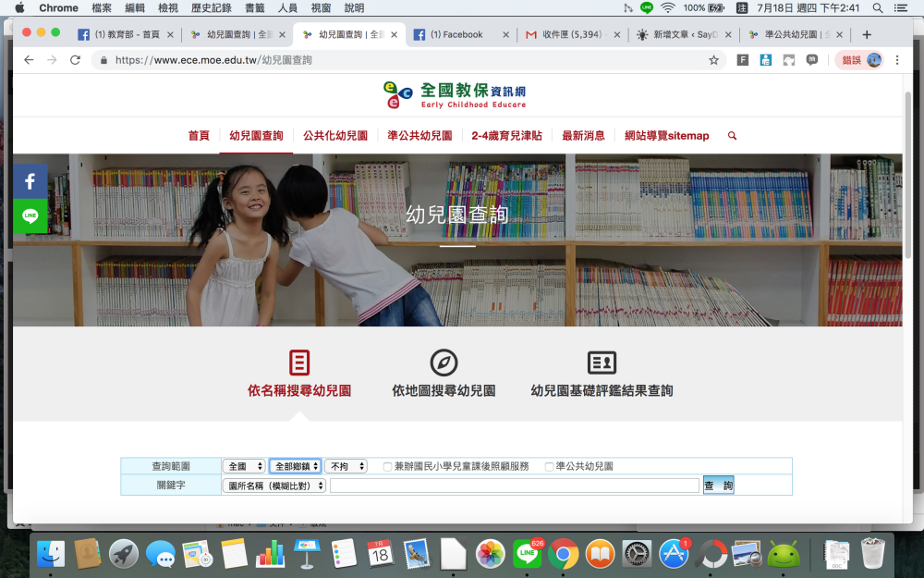Open Finder from the Dock

pos(51,554)
